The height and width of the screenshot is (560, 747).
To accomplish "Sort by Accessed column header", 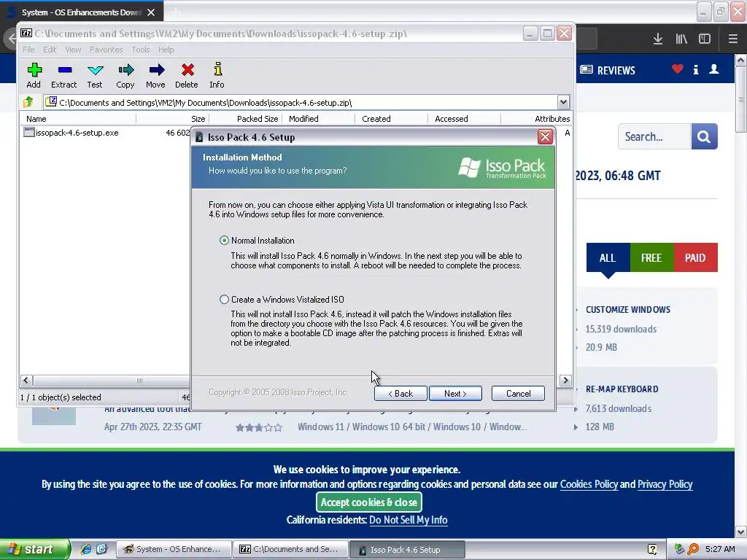I will pos(465,119).
